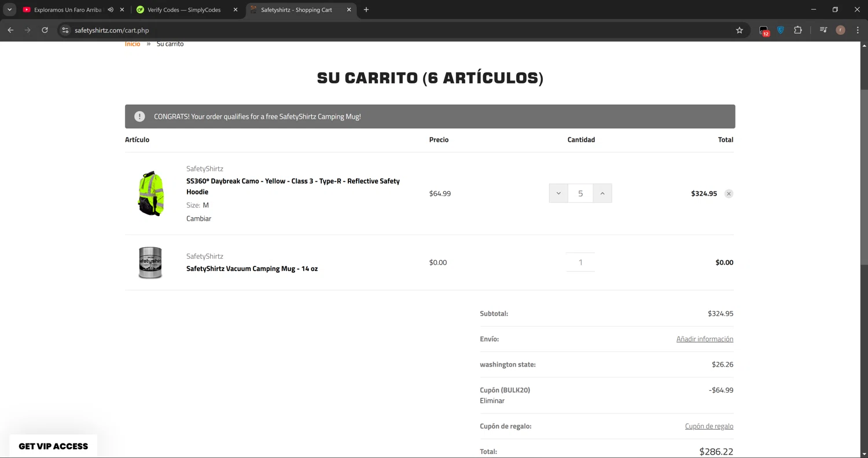The width and height of the screenshot is (868, 458).
Task: Switch to Verify Codes — SimplyCodes tab
Action: point(184,10)
